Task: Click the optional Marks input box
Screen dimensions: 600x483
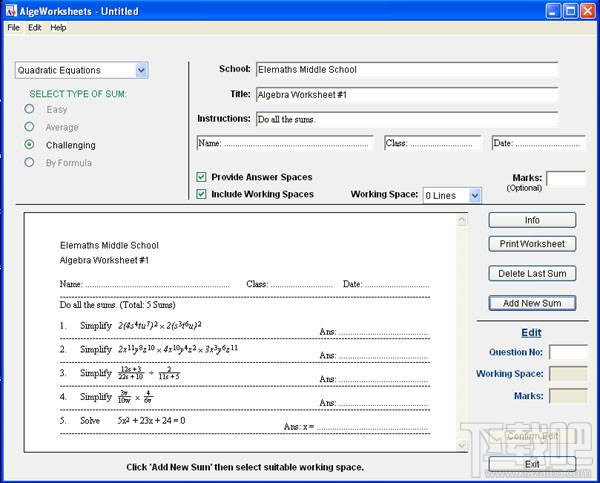Action: pyautogui.click(x=566, y=179)
